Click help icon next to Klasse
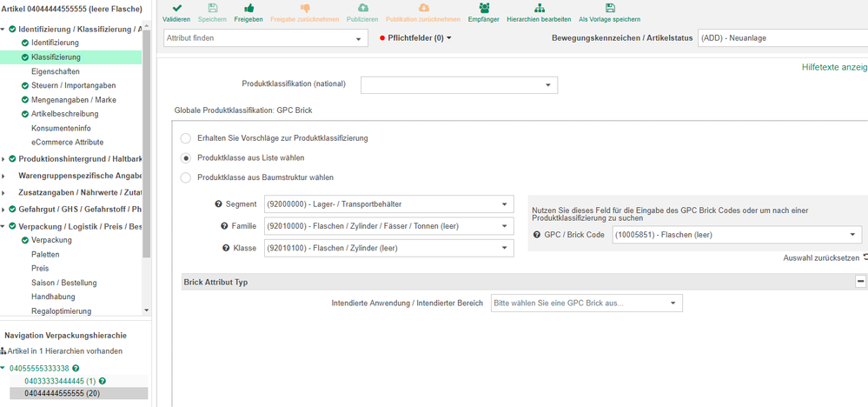The height and width of the screenshot is (407, 868). point(226,248)
